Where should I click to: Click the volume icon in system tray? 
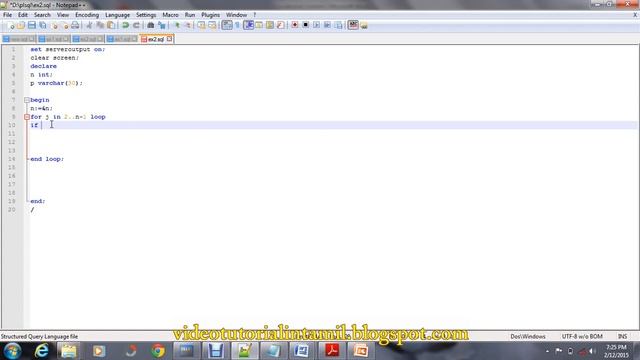point(592,351)
